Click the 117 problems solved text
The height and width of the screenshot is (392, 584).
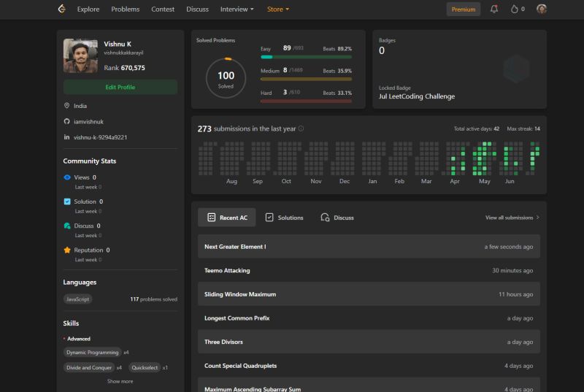153,299
